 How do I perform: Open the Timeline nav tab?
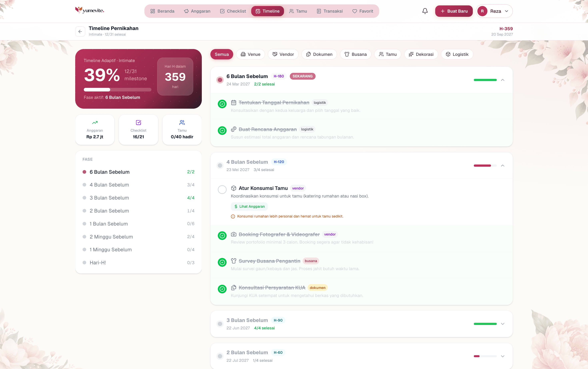pyautogui.click(x=268, y=11)
